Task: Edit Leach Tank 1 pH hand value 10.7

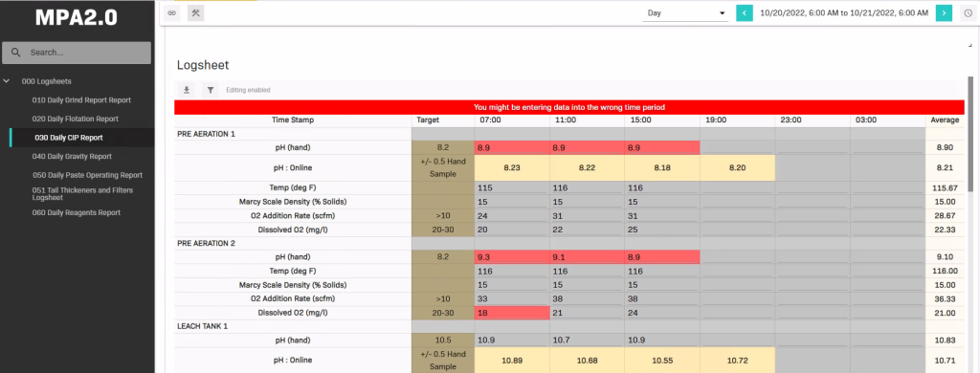Action: [587, 340]
